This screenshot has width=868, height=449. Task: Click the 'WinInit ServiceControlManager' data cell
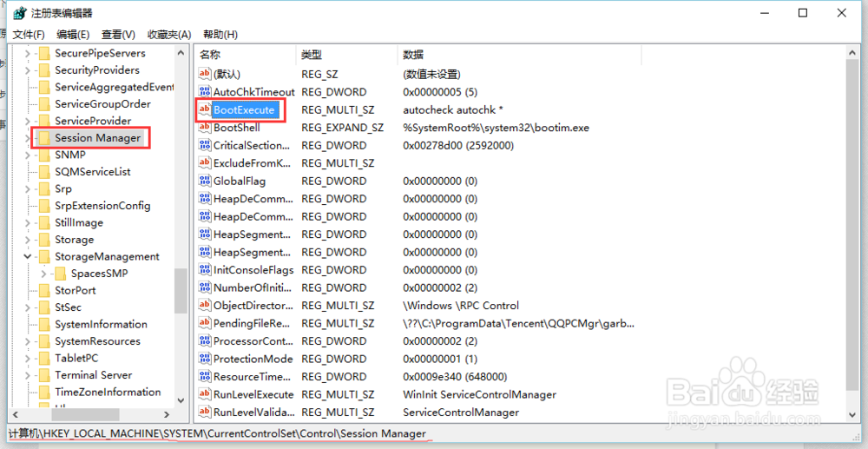[x=479, y=394]
